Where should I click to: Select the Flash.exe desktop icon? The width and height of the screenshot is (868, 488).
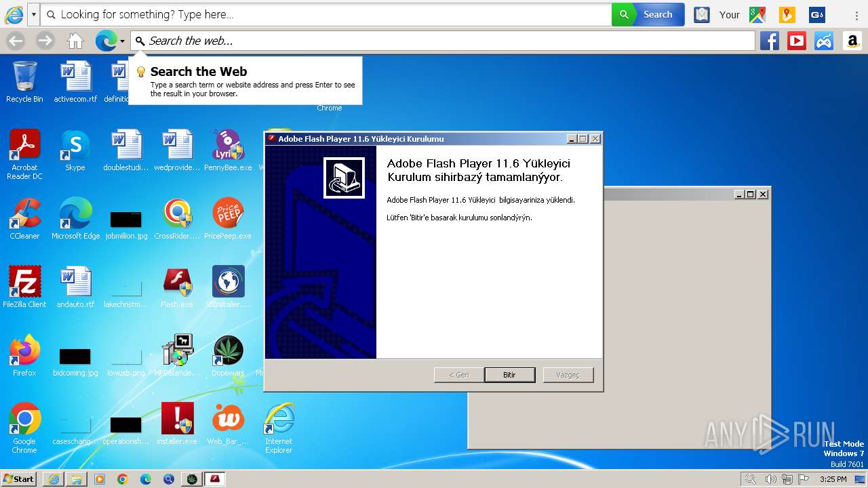click(177, 287)
